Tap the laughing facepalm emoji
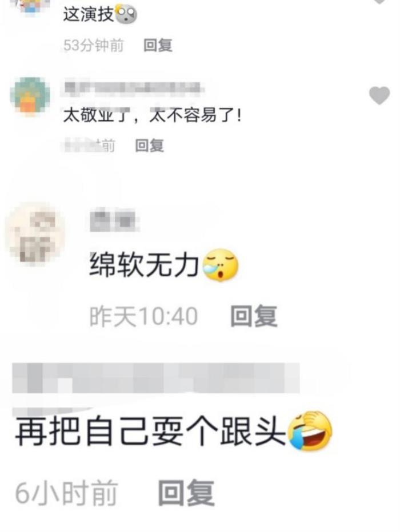This screenshot has height=532, width=400. click(x=309, y=431)
